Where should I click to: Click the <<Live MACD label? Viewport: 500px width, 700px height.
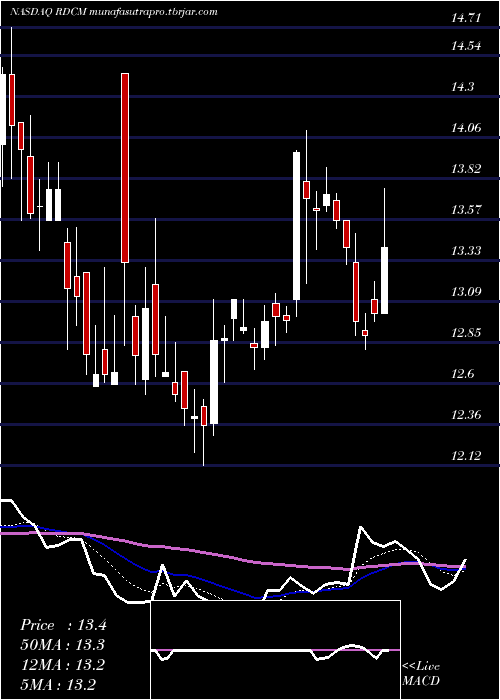(x=421, y=674)
